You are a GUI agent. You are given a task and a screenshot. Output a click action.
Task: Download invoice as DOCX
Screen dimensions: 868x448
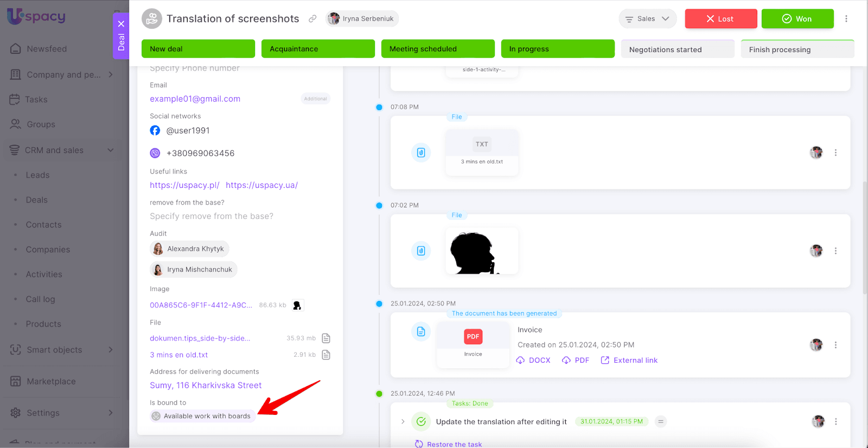(x=533, y=361)
